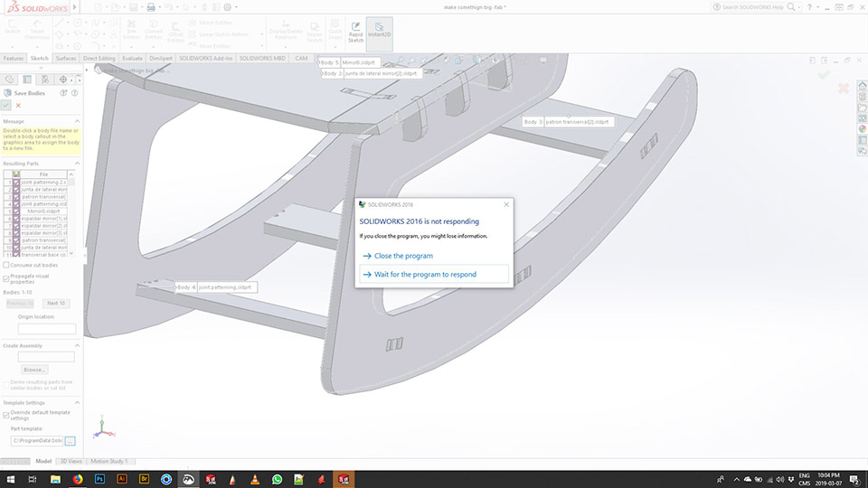Open File Explorer folder icon in task pane
Viewport: 868px width, 488px height.
click(x=862, y=108)
